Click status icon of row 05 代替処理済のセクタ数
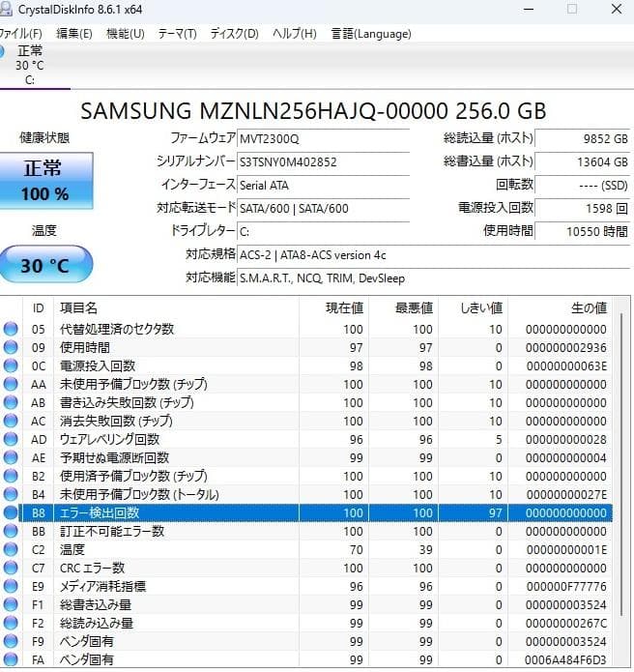The height and width of the screenshot is (672, 634). click(11, 329)
